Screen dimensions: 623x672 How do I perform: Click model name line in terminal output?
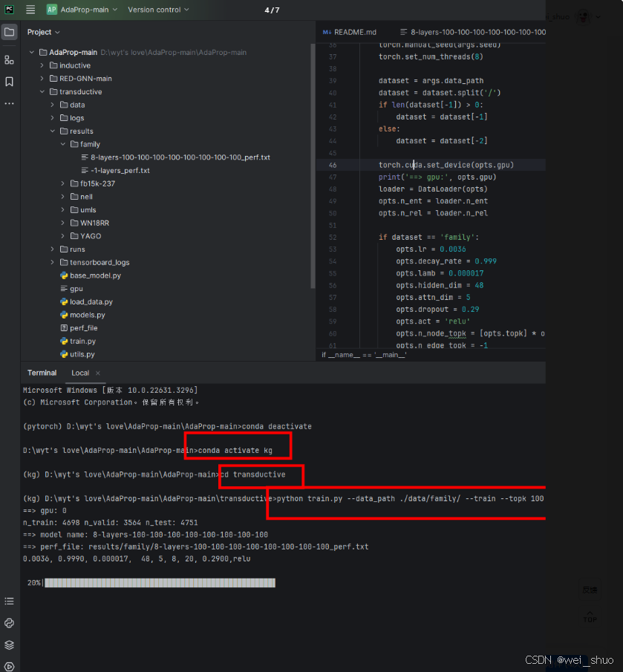(146, 535)
